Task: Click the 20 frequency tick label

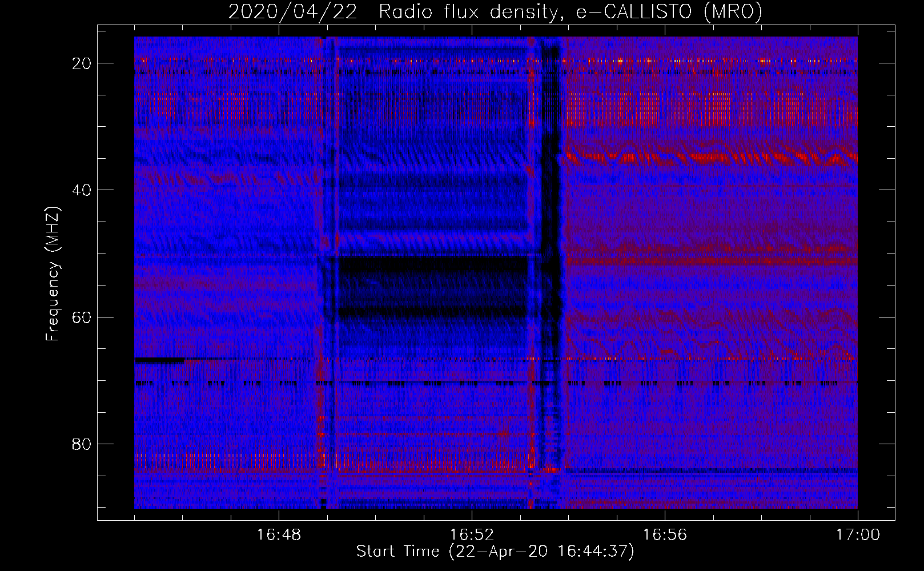Action: click(x=82, y=63)
